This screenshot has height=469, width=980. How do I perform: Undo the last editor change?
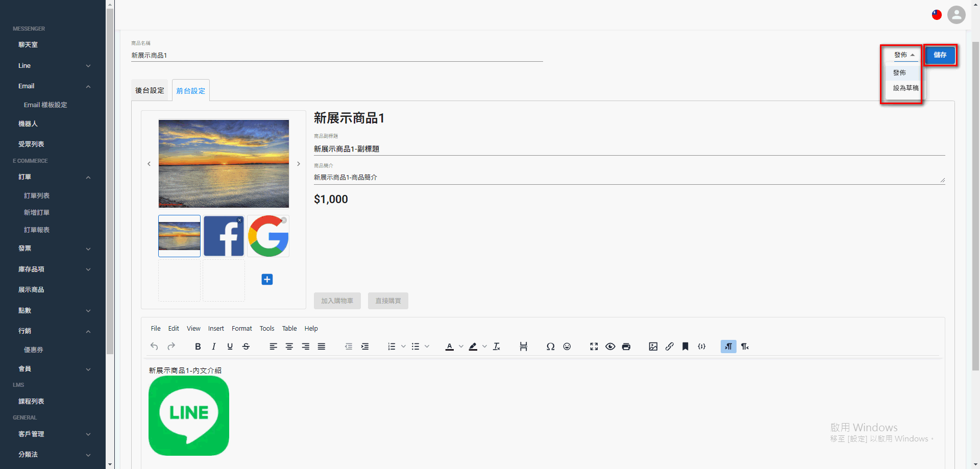click(154, 347)
